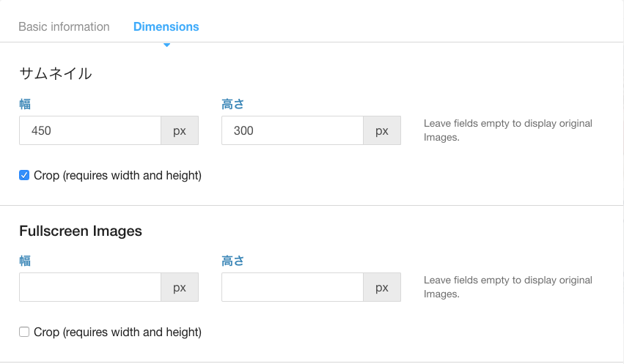
Task: Enable the Fullscreen Images Crop checkbox
Action: click(24, 332)
